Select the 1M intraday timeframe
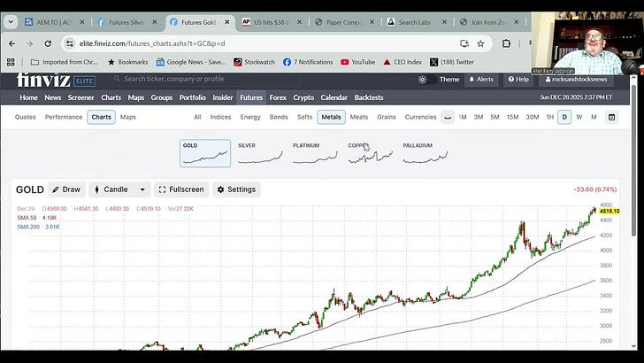644x363 pixels. 463,117
